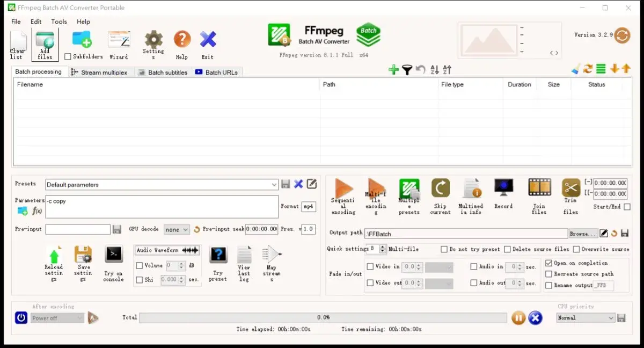Click the blue X Exit icon
644x348 pixels.
click(208, 39)
